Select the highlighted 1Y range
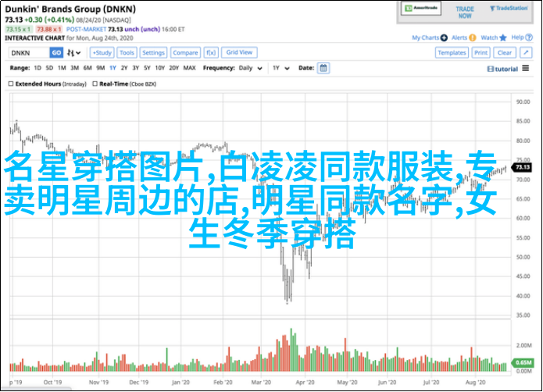The width and height of the screenshot is (543, 392). (x=113, y=68)
